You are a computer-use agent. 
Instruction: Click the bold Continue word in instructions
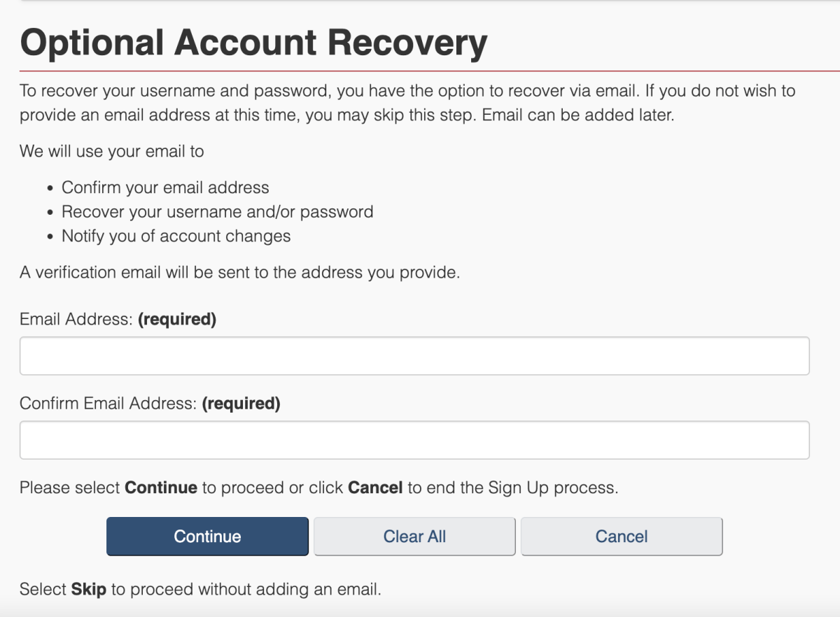[160, 488]
